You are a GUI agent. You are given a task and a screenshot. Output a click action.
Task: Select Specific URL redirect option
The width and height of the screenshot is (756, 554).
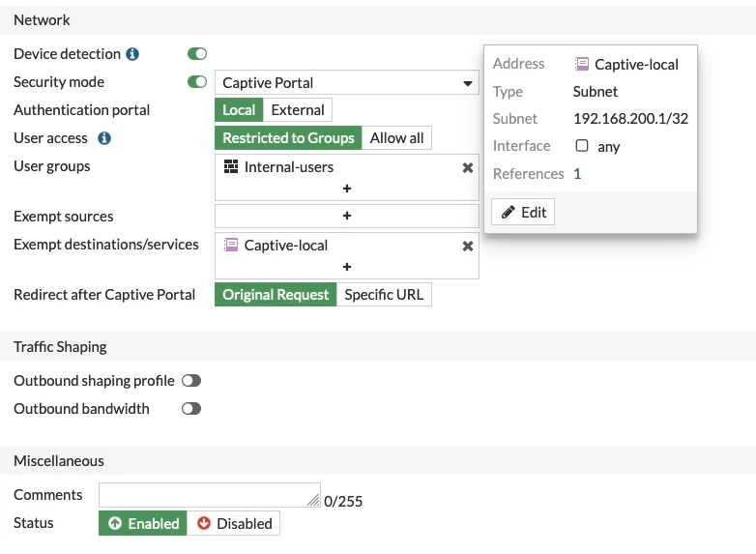coord(384,295)
